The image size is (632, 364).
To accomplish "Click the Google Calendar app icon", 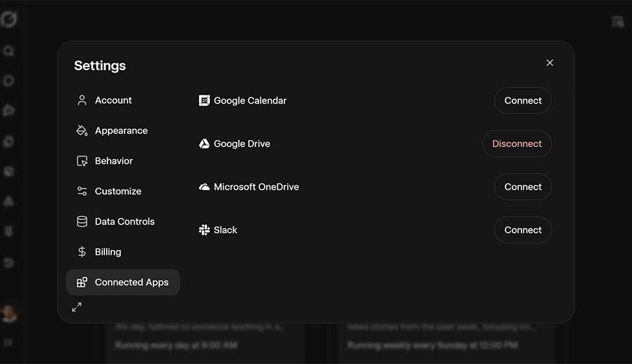I will (x=204, y=100).
